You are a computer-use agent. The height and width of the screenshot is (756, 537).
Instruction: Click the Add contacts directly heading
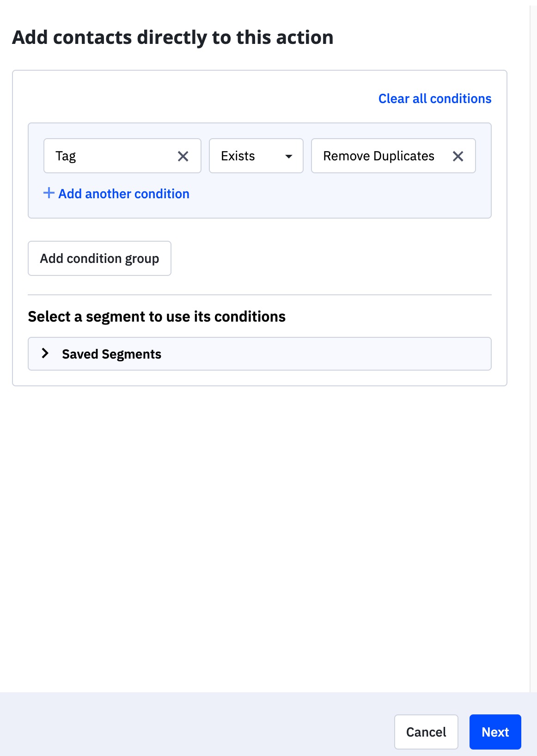tap(173, 37)
